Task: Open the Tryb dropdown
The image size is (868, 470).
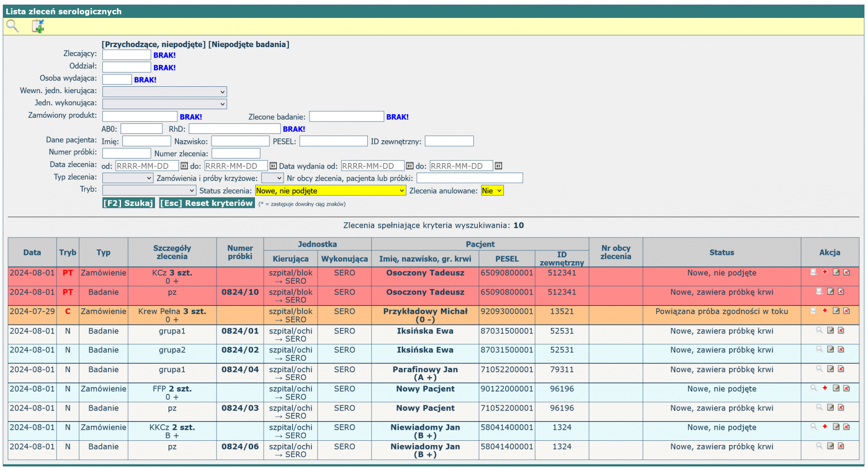Action: [x=149, y=190]
